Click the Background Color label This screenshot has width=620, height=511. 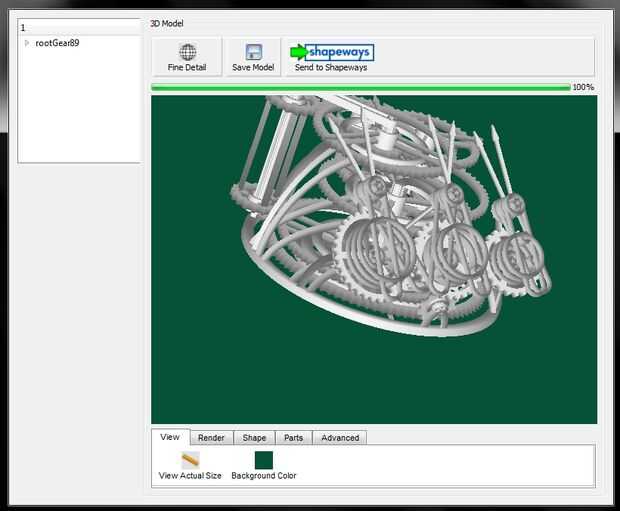[x=264, y=475]
